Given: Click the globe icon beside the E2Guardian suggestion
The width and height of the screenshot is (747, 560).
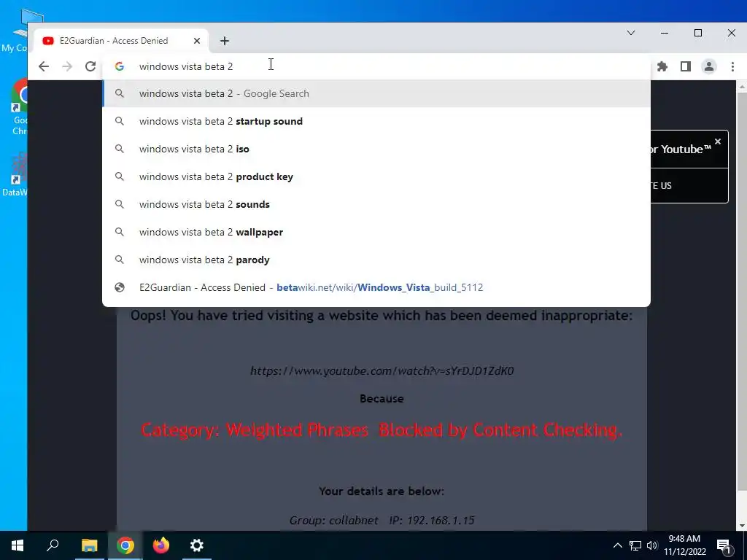Looking at the screenshot, I should tap(120, 287).
